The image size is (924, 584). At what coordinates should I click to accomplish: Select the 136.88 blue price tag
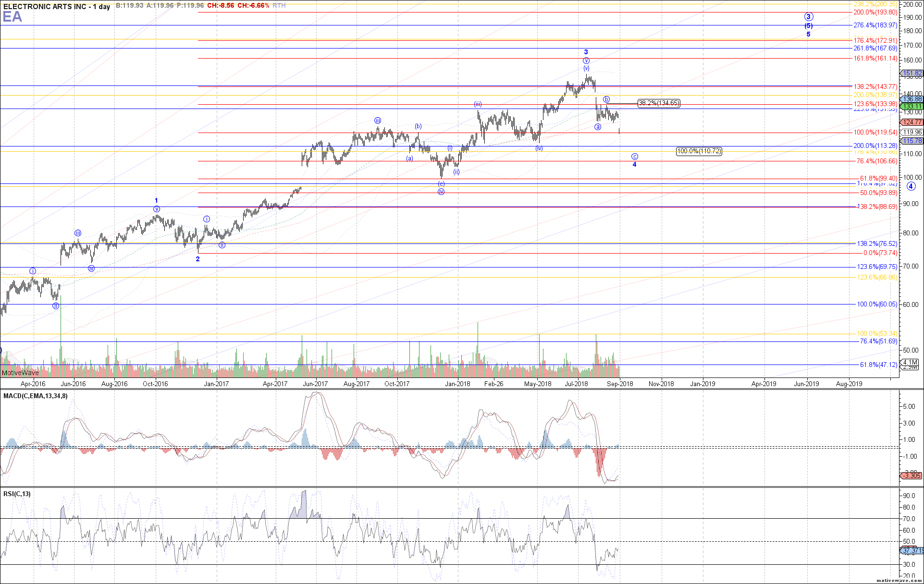pyautogui.click(x=911, y=99)
